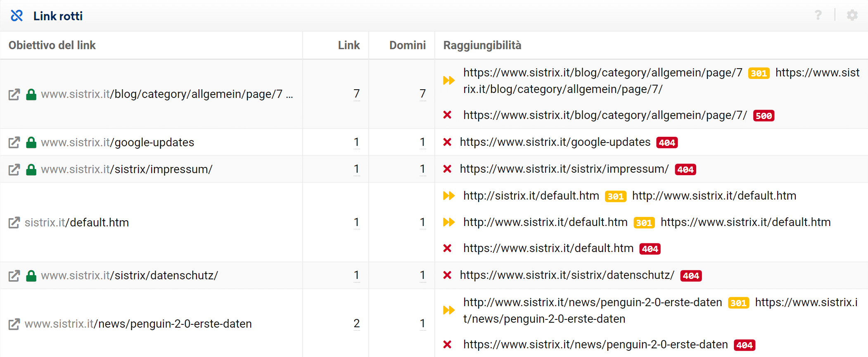The height and width of the screenshot is (357, 868).
Task: Click the 500 status badge
Action: (764, 116)
